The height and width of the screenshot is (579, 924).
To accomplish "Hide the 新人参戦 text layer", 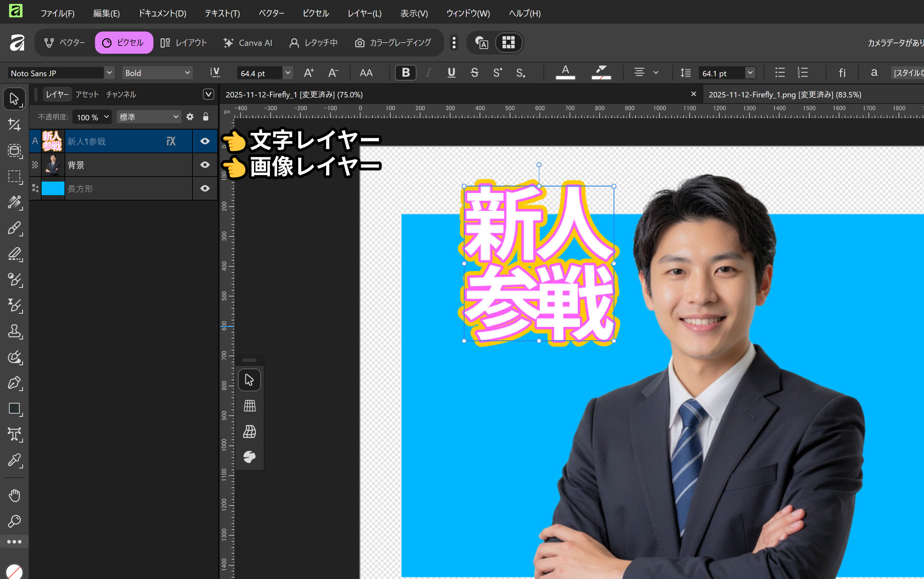I will click(x=205, y=141).
